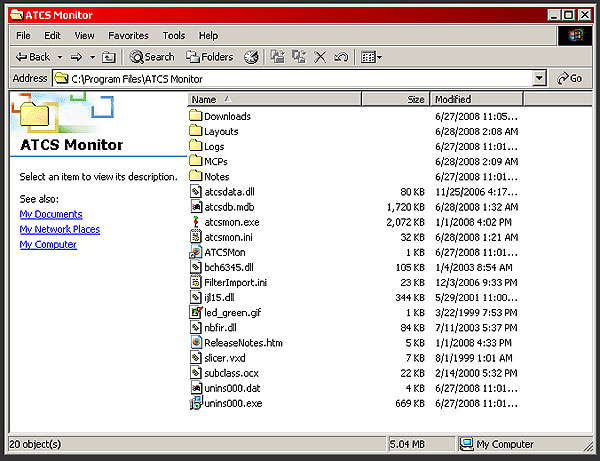
Task: Select the atcsmon.exe application icon
Action: 196,222
